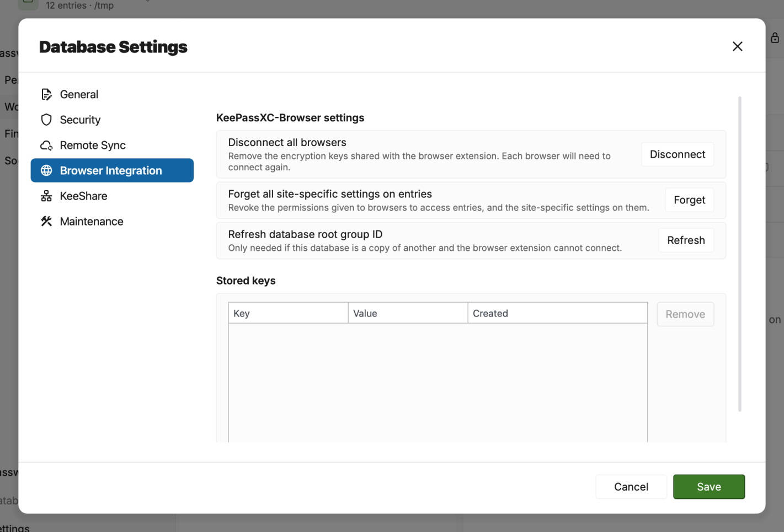Viewport: 784px width, 532px height.
Task: Click 'Forget all site-specific settings on entries' text
Action: 330,194
